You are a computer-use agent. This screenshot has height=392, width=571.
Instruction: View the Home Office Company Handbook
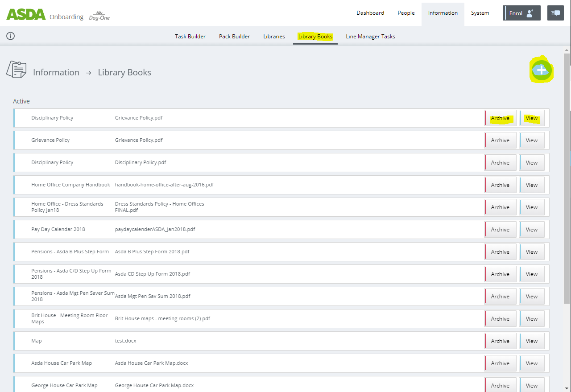coord(531,185)
